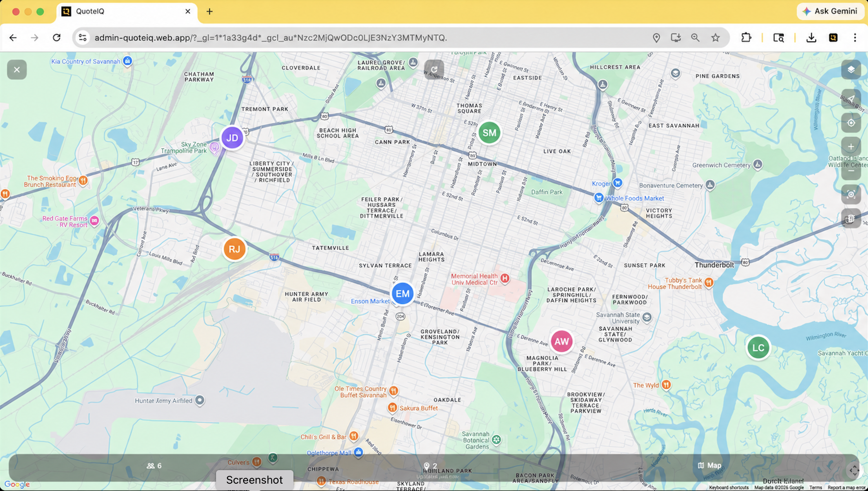Select the QuoteIQ browser tab
This screenshot has height=491, width=868.
[x=127, y=11]
